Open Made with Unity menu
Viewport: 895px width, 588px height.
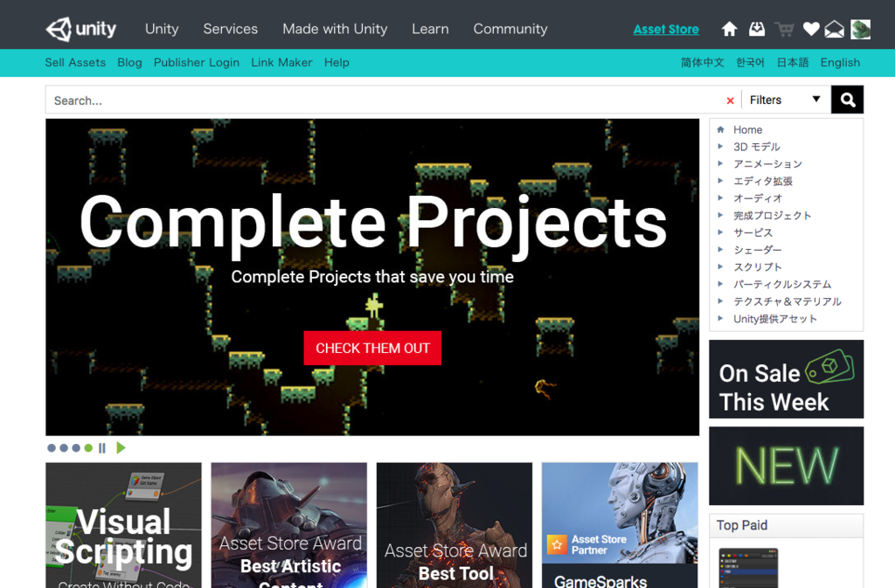click(335, 29)
